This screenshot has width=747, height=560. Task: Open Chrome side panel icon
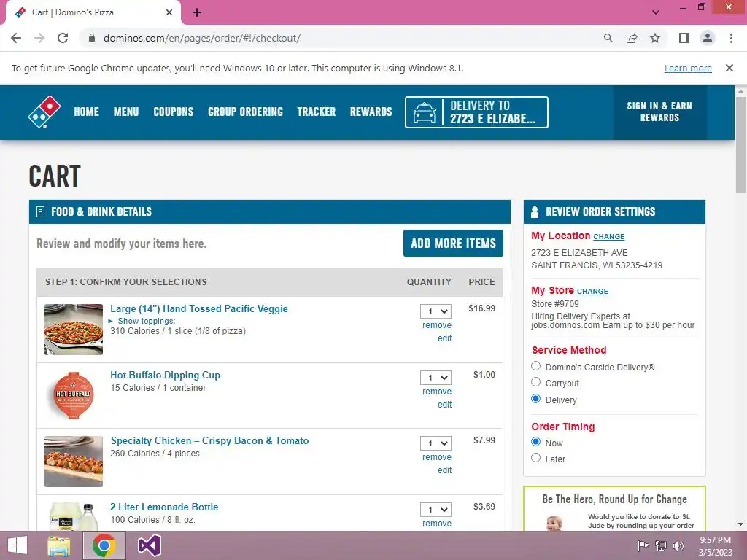(684, 38)
